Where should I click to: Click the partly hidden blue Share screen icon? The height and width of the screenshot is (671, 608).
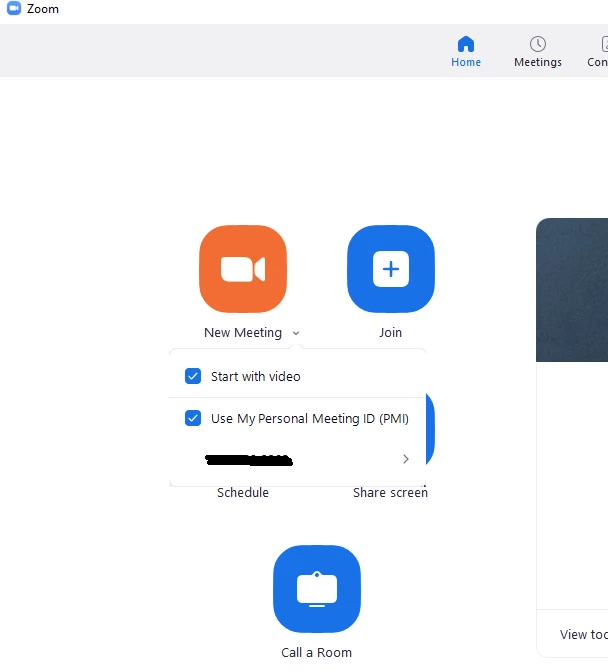430,429
